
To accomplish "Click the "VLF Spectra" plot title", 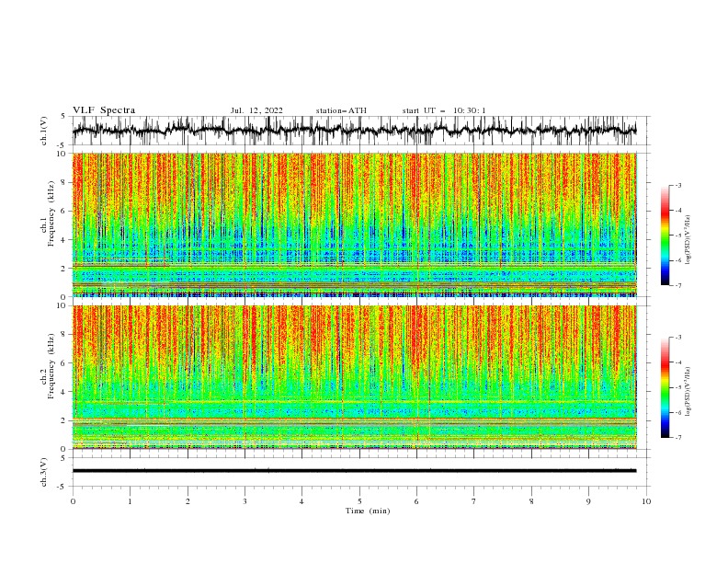I will tap(104, 110).
